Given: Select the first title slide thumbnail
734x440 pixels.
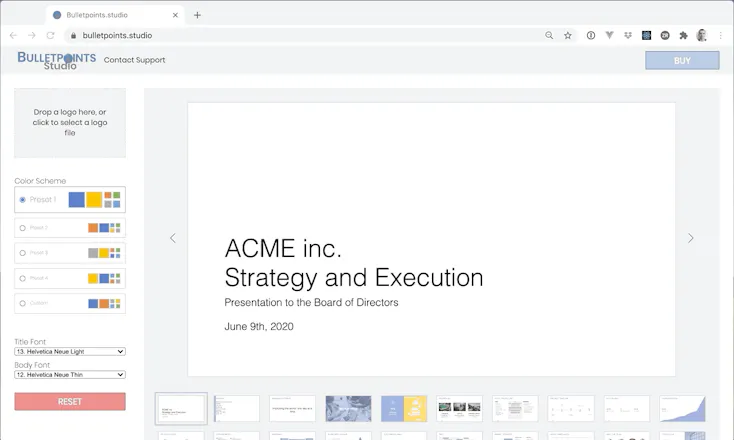Looking at the screenshot, I should click(x=181, y=409).
